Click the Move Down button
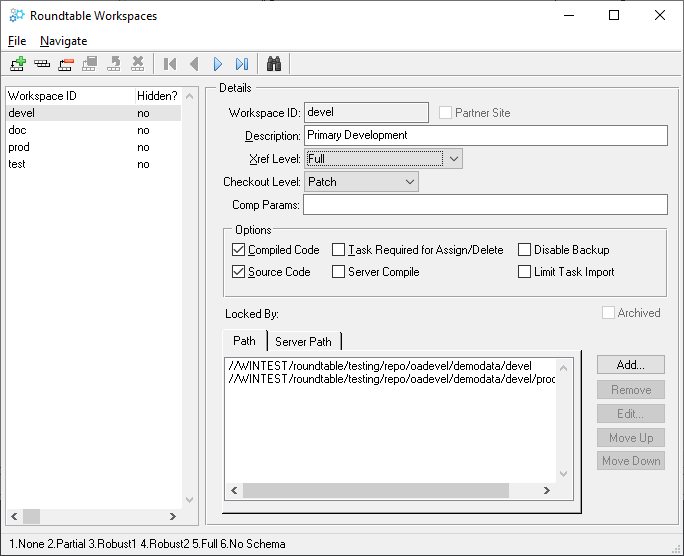 click(x=631, y=460)
